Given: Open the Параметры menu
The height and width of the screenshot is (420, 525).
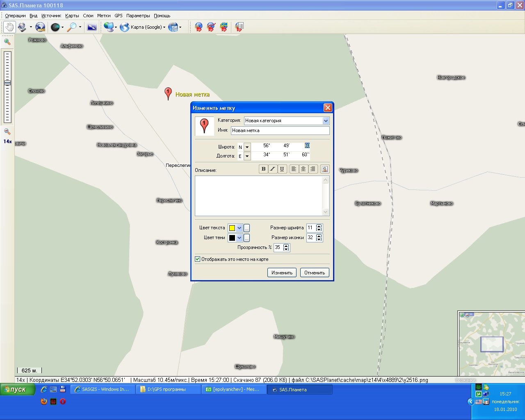Looking at the screenshot, I should point(138,16).
